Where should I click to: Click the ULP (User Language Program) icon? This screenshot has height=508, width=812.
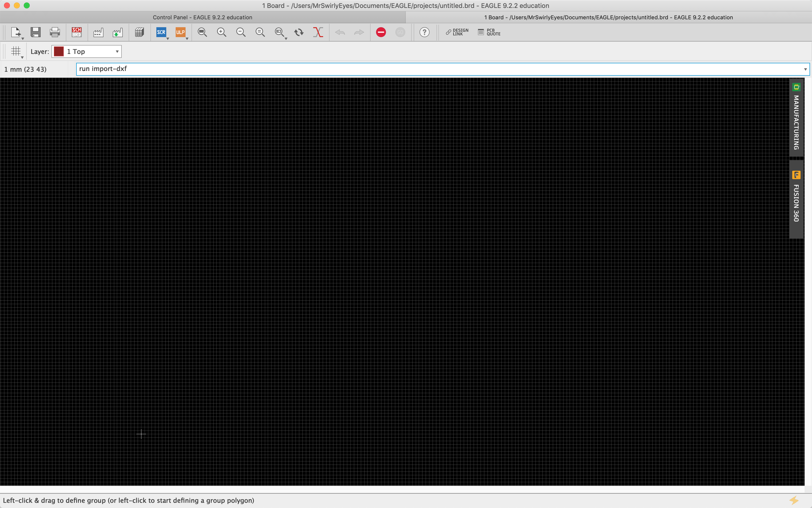tap(180, 32)
